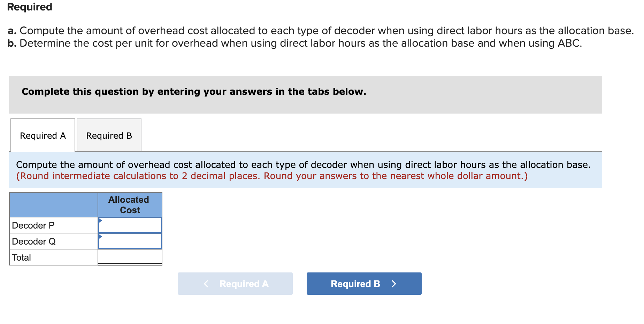Click the empty table header corner cell
644x324 pixels.
tap(53, 205)
